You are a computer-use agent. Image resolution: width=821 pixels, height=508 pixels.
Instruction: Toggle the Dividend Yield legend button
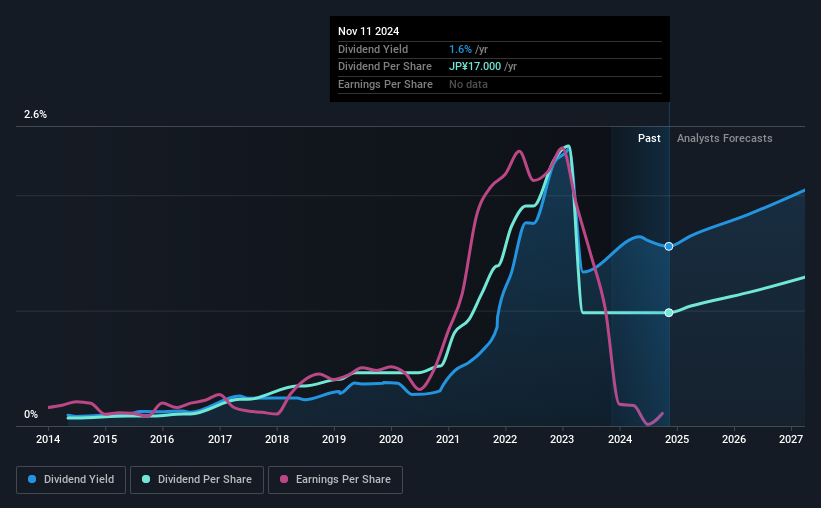click(x=71, y=480)
